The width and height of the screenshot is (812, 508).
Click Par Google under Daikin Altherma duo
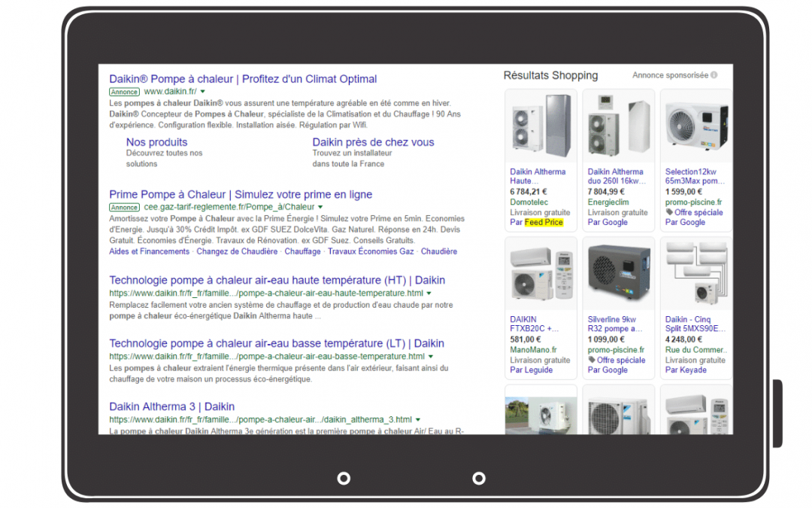point(607,222)
